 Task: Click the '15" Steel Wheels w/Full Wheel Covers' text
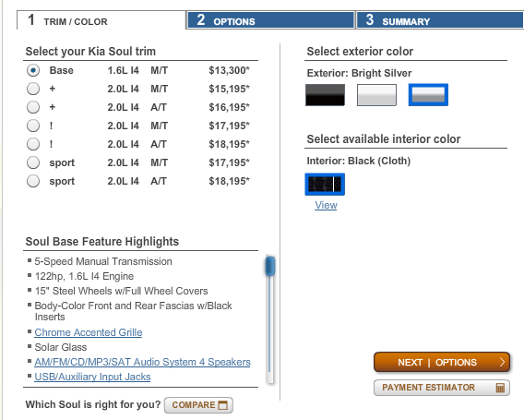click(x=121, y=291)
